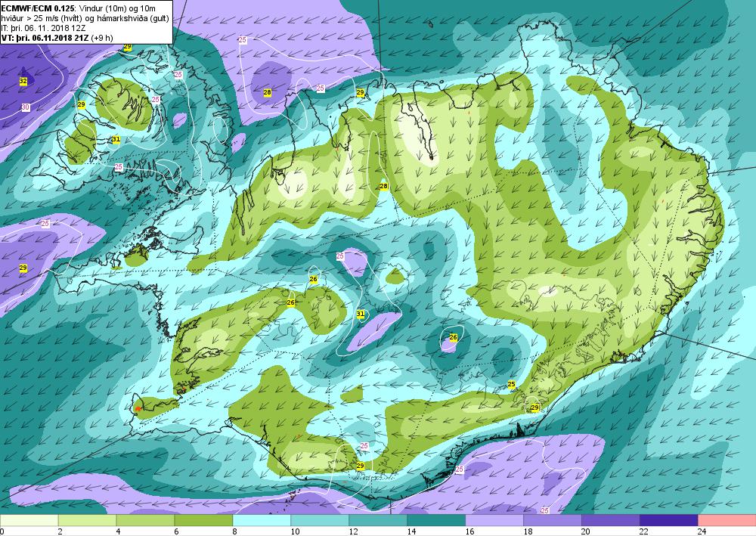Viewport: 756px width, 536px height.
Task: Click the 6–8 m/s olive green legend swatch
Action: point(203,521)
